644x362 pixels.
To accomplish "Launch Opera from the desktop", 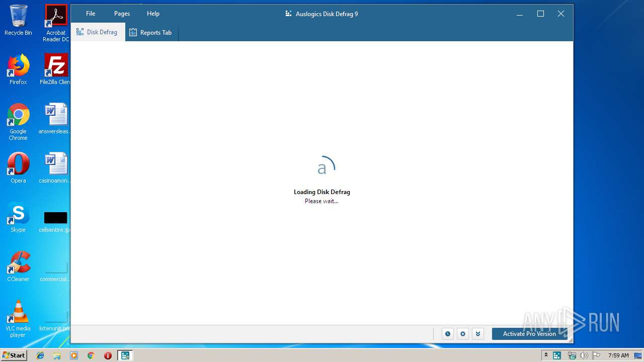I will pos(18,168).
